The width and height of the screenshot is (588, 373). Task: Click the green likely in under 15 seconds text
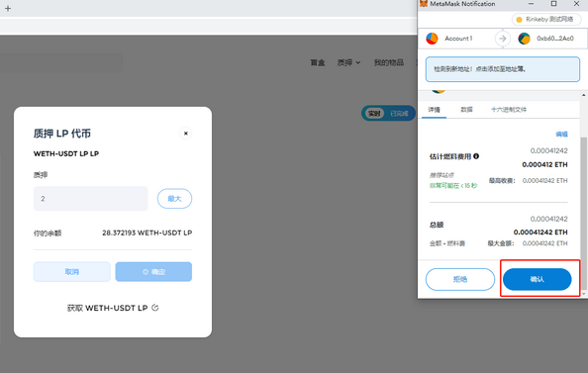453,186
